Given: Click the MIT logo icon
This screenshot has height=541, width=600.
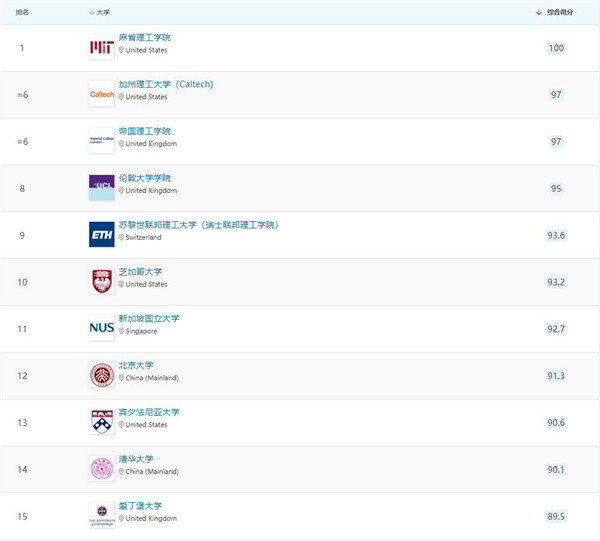Looking at the screenshot, I should 102,48.
